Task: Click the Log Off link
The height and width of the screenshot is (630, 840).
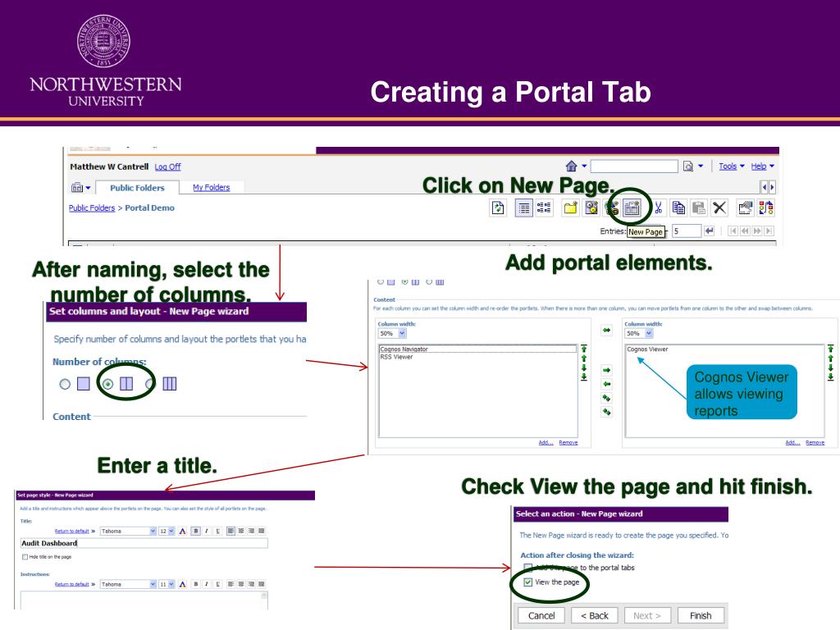Action: click(167, 167)
